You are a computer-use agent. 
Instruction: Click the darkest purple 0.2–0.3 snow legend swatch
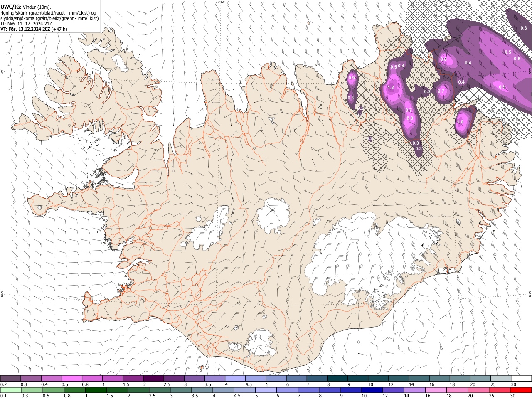[11, 378]
